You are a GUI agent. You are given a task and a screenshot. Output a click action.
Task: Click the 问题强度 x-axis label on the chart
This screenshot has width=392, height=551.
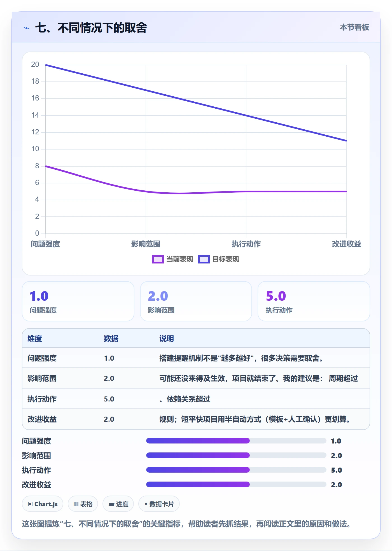click(45, 244)
